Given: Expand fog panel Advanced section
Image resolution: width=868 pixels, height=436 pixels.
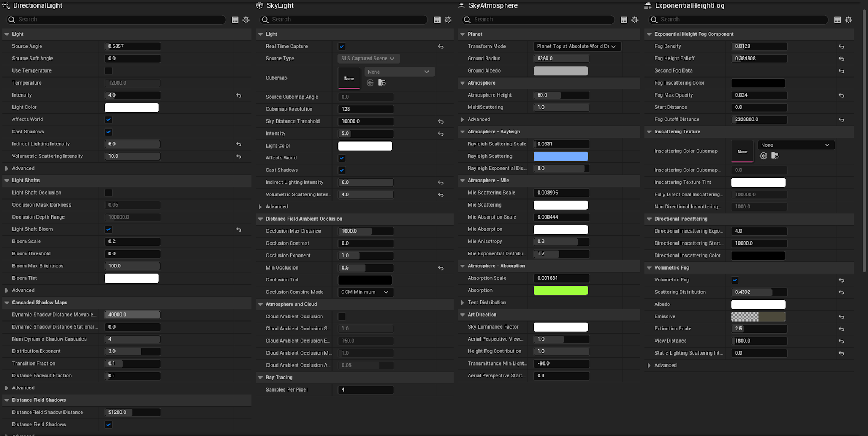Looking at the screenshot, I should click(649, 366).
